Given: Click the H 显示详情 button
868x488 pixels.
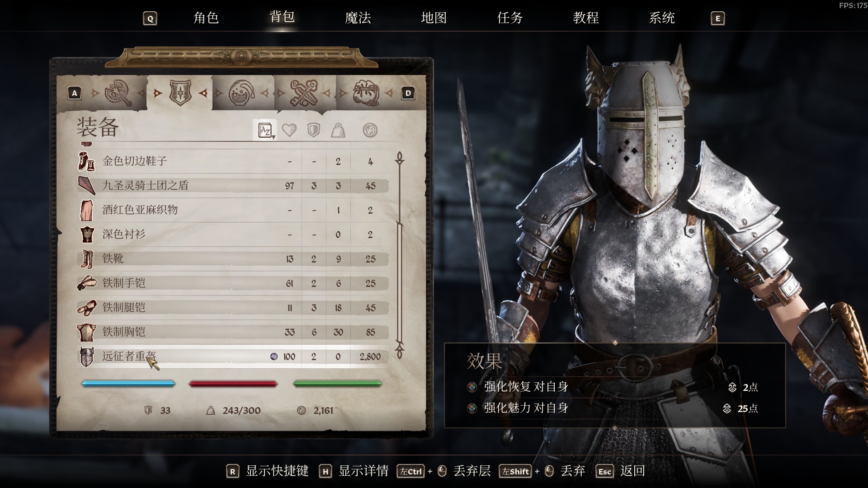Looking at the screenshot, I should pyautogui.click(x=354, y=471).
